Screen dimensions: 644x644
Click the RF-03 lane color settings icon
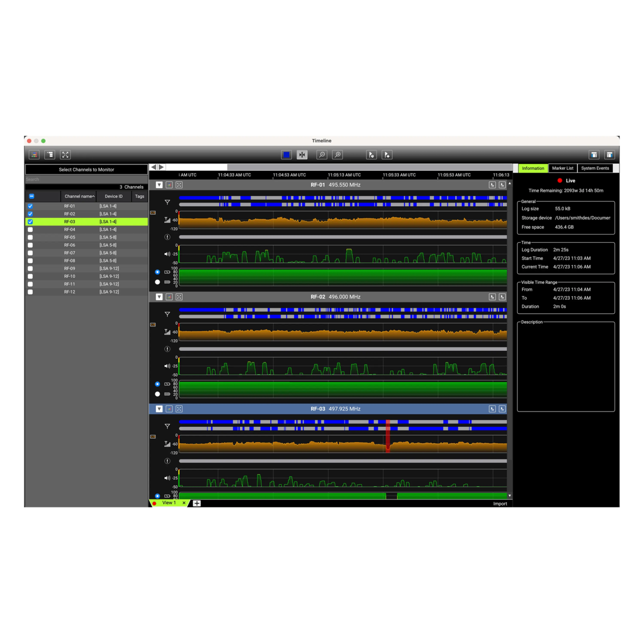pos(169,409)
